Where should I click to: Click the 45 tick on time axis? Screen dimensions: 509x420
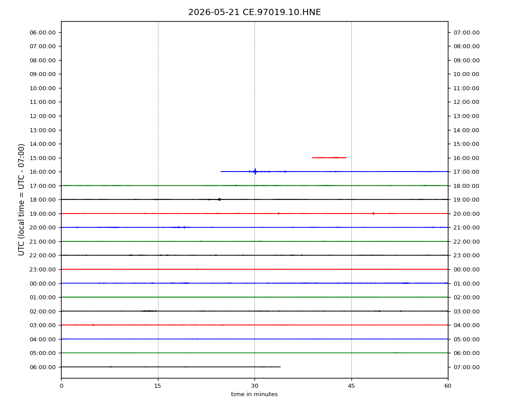click(351, 386)
